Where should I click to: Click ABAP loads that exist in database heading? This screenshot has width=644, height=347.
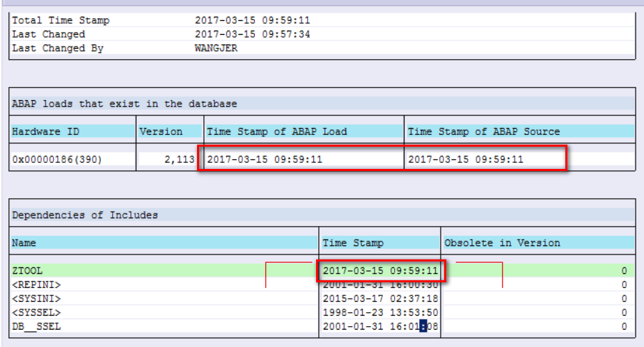pyautogui.click(x=125, y=104)
